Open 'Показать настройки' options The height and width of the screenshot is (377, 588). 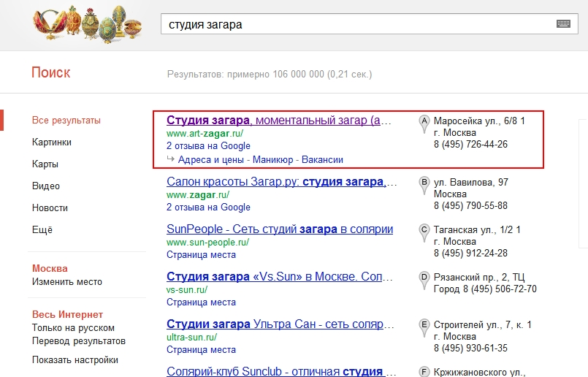click(75, 359)
